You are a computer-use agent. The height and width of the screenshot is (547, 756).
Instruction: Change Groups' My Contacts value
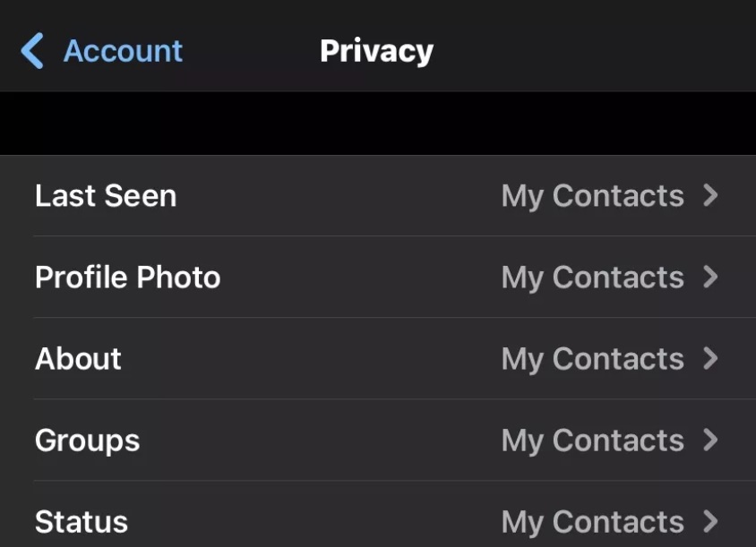point(593,441)
